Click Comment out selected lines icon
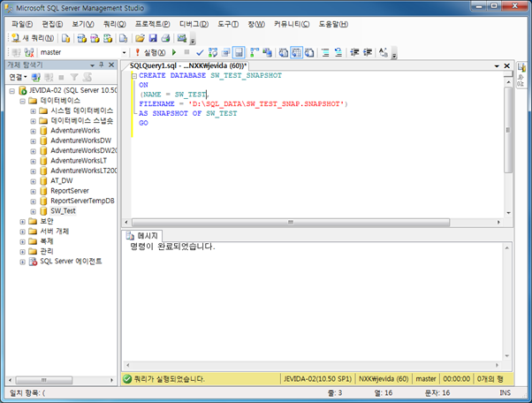This screenshot has height=403, width=532. click(x=325, y=52)
